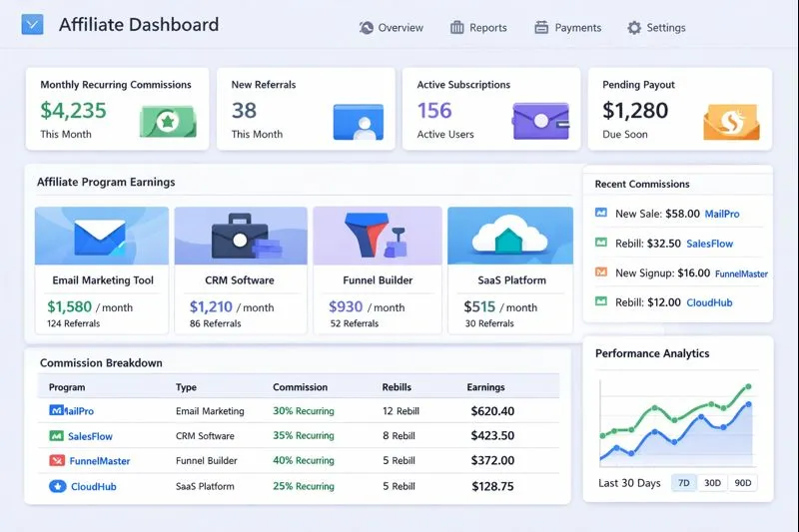Click the $1,580 / month earnings figure
799x532 pixels.
point(90,307)
